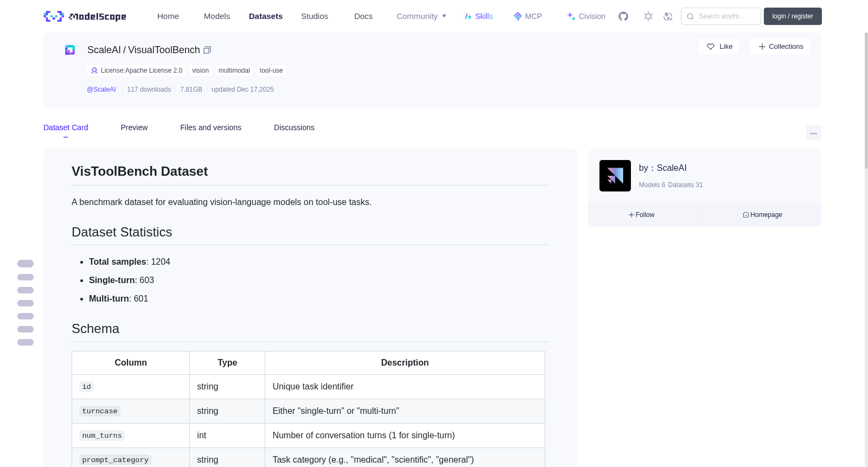Click the license badge icon
Viewport: 868px width, 467px height.
click(x=94, y=71)
